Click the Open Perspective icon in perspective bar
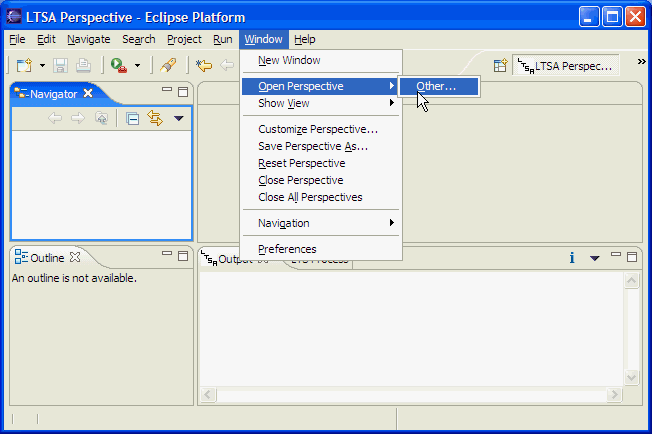 click(501, 66)
